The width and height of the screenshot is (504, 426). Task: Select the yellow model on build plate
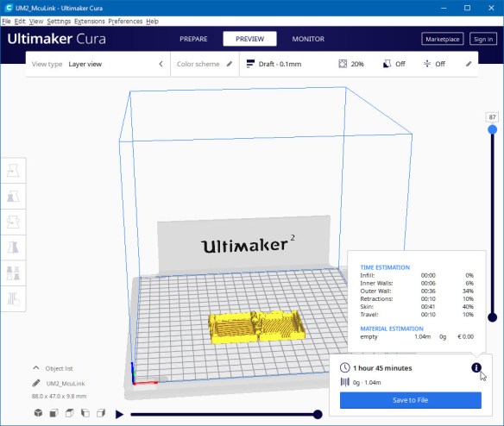point(256,327)
